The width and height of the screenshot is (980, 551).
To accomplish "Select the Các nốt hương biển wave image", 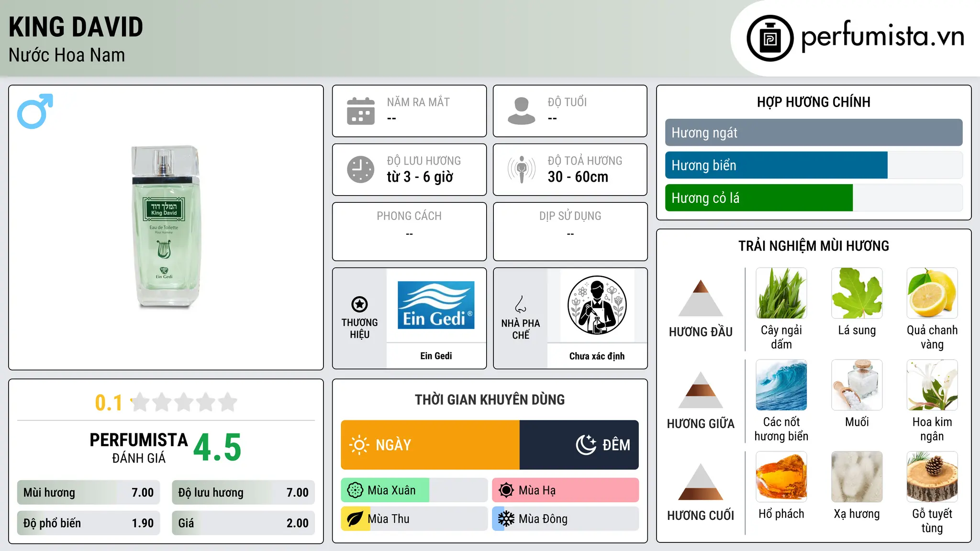I will coord(781,385).
